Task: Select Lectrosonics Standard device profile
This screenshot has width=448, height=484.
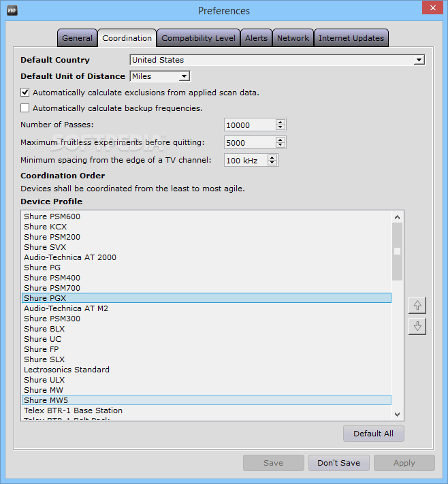Action: (x=206, y=369)
